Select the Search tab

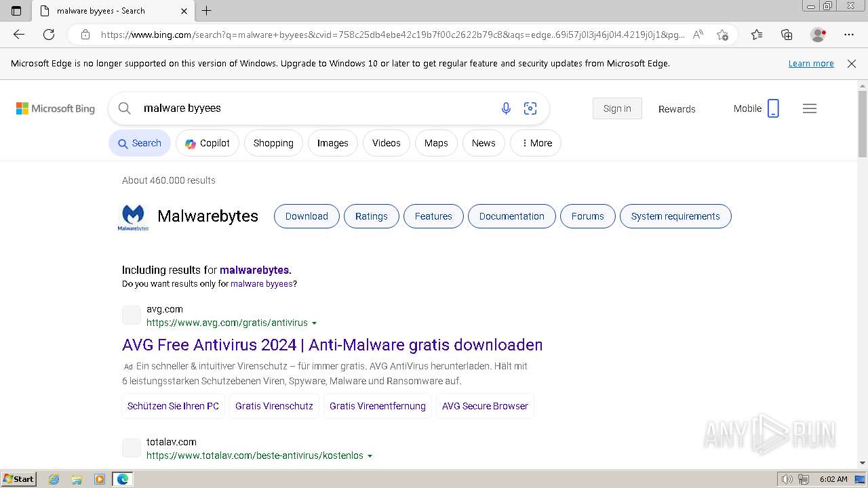click(x=140, y=143)
